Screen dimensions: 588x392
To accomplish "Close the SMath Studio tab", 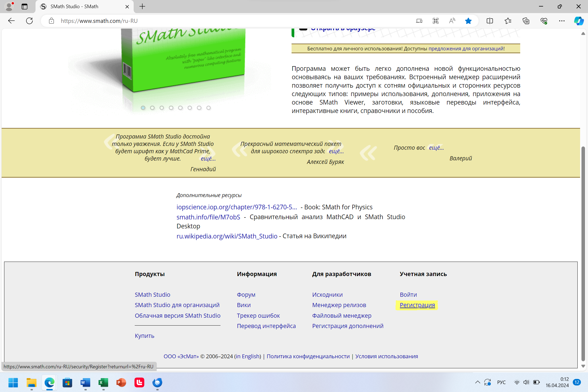I will (x=127, y=7).
